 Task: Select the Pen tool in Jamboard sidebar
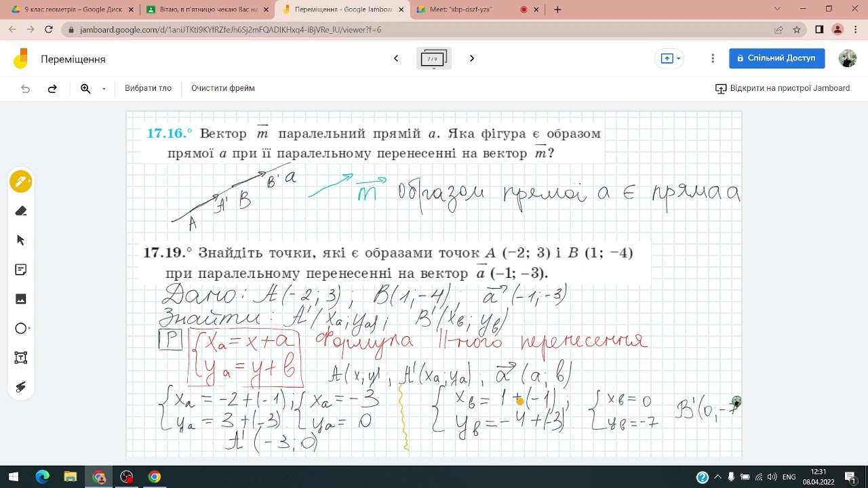point(21,182)
